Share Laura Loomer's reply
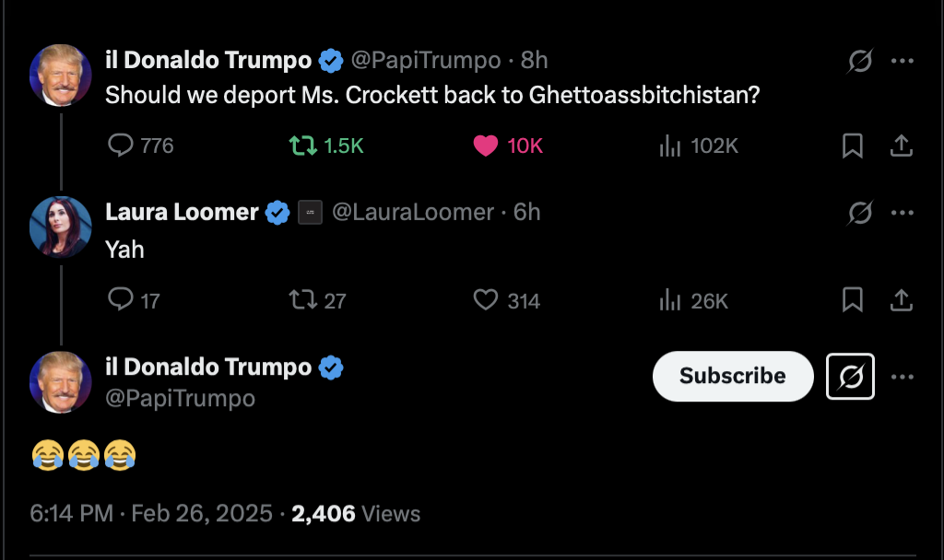The image size is (944, 560). [901, 300]
